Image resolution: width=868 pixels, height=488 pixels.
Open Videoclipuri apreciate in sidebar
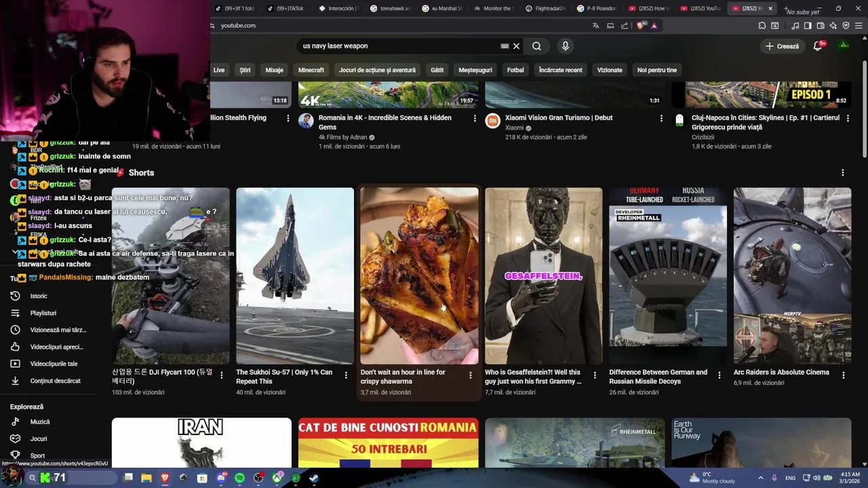[x=56, y=347]
